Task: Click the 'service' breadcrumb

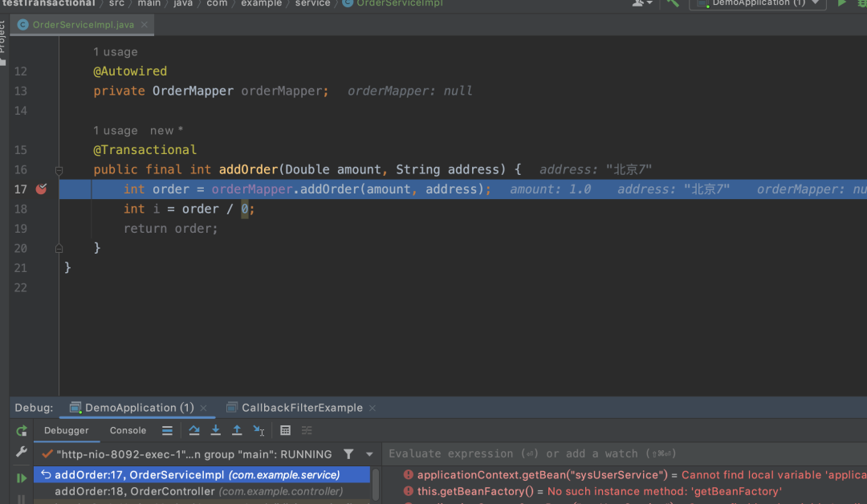Action: [312, 3]
